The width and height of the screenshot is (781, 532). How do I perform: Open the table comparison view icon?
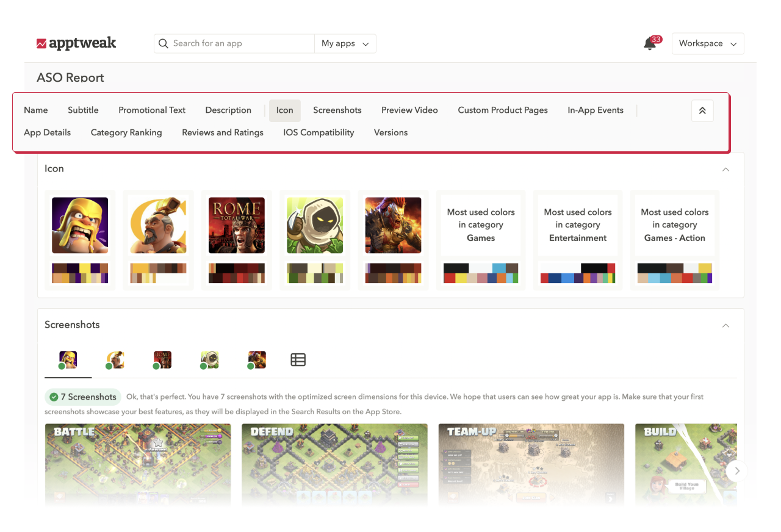(x=298, y=360)
